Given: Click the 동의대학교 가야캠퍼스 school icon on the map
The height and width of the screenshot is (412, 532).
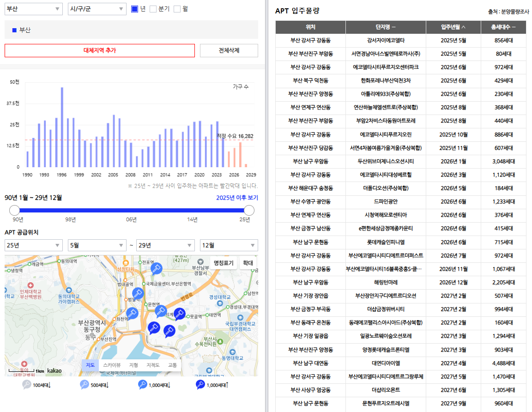Looking at the screenshot, I should pos(69,290).
